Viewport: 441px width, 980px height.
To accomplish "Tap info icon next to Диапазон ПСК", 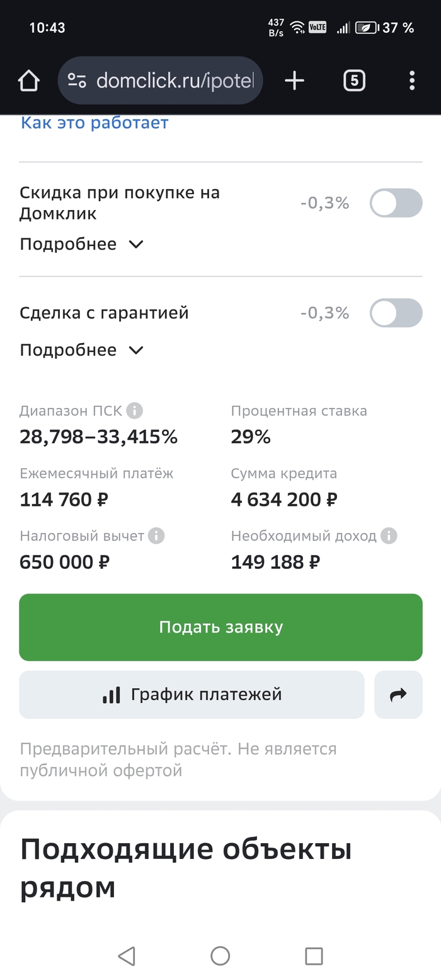I will [134, 411].
